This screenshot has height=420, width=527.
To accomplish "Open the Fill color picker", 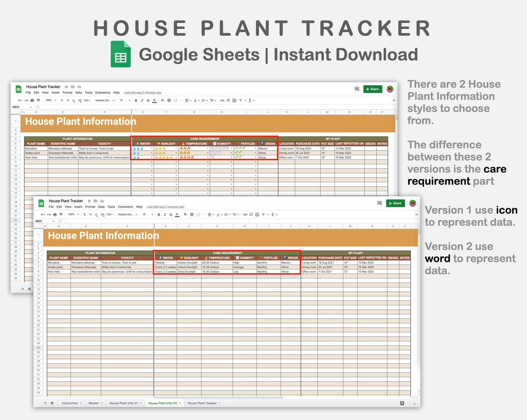I will 185,215.
